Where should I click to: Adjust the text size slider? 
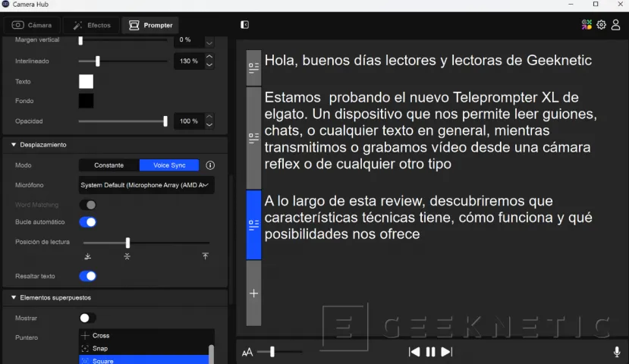[272, 352]
